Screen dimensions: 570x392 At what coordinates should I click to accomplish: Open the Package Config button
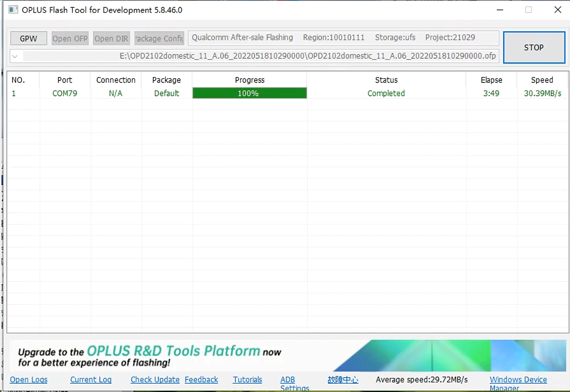[x=159, y=39]
